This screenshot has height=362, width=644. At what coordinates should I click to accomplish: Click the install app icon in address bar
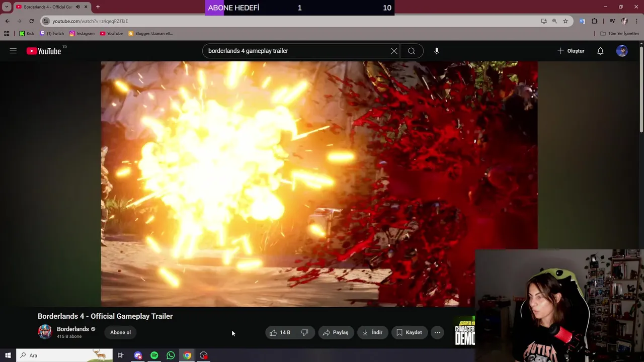pyautogui.click(x=544, y=21)
